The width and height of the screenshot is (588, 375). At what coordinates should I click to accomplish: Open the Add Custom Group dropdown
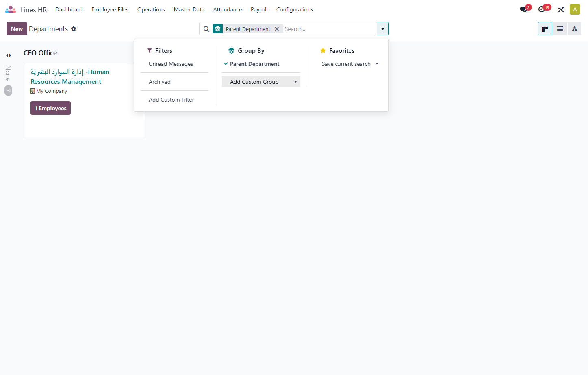point(261,82)
